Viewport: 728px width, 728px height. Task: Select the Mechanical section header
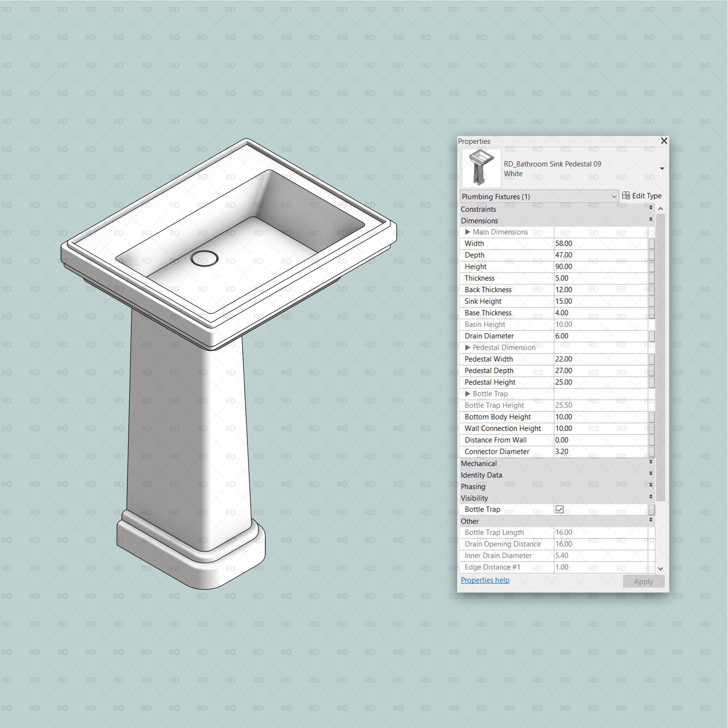(x=479, y=463)
